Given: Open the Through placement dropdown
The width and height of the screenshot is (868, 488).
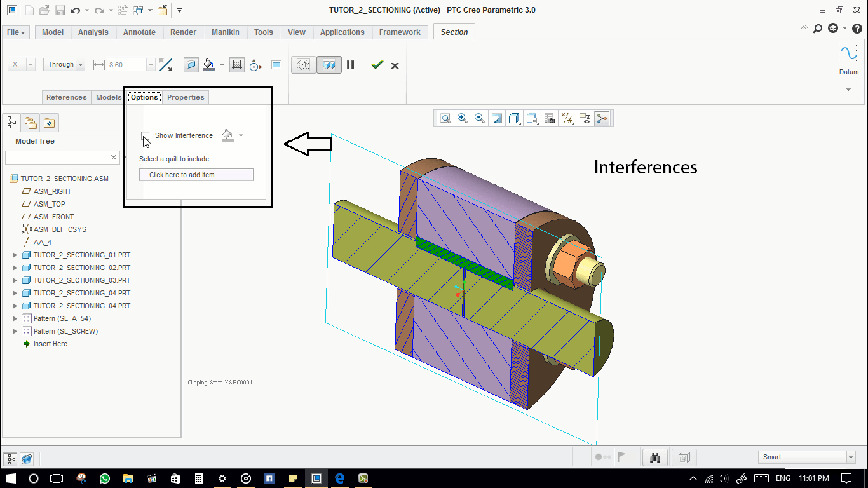Looking at the screenshot, I should (64, 64).
